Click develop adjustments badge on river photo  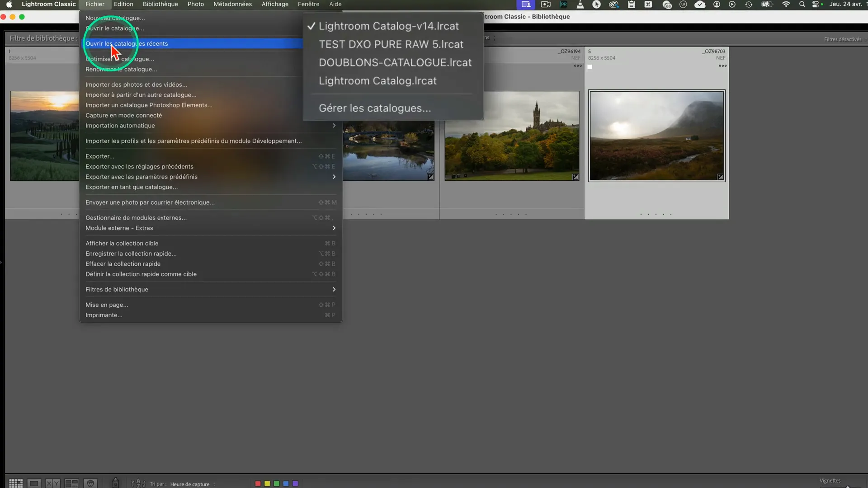431,177
